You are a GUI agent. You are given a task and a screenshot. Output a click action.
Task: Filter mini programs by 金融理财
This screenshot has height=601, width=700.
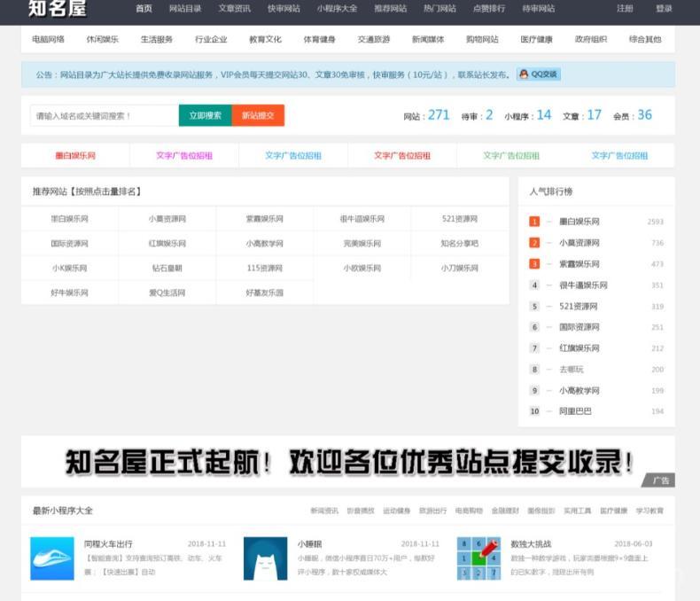pyautogui.click(x=505, y=511)
